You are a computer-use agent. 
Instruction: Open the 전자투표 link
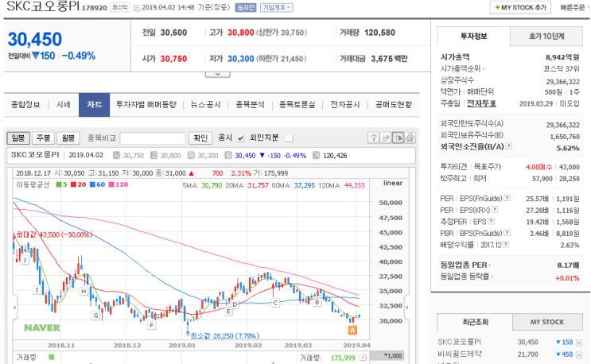point(481,103)
